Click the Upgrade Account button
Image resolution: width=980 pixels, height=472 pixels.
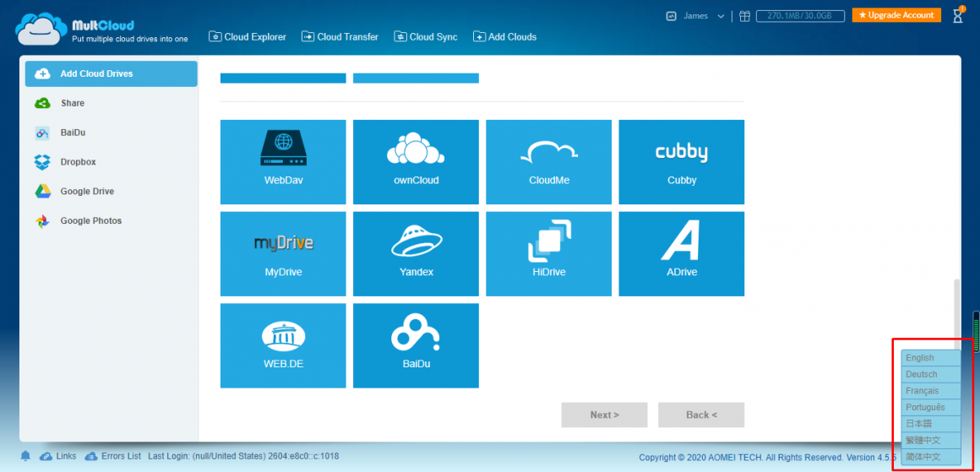pos(897,15)
